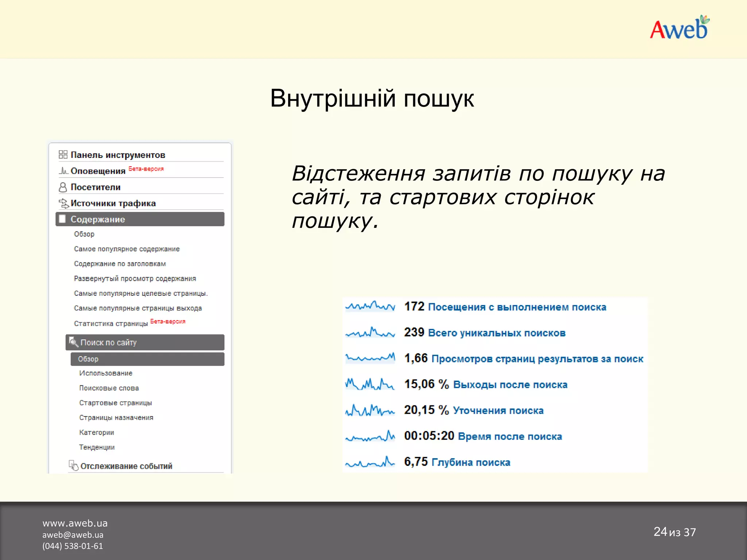
Task: Click the Отслеживание событий icon
Action: click(74, 466)
